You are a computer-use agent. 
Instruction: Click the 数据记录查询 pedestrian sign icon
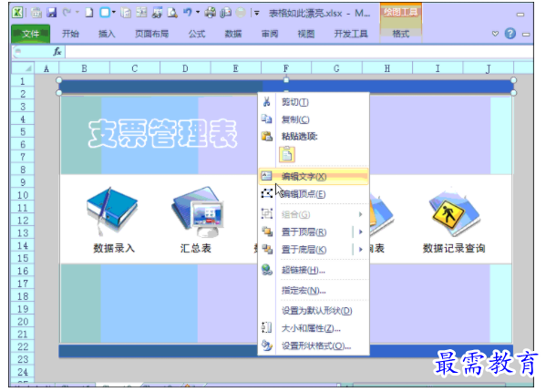click(x=454, y=212)
